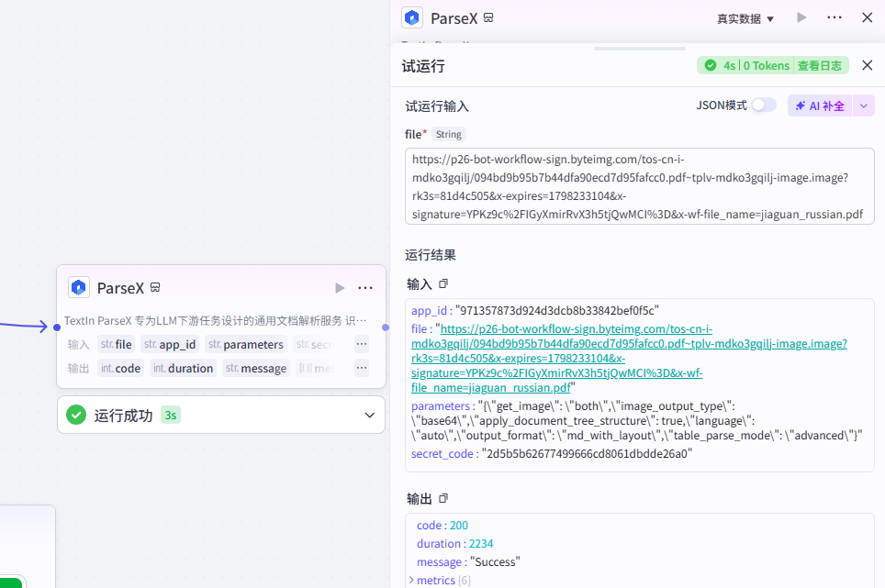Show more input parameters on ParseX node
Viewport: 885px width, 588px height.
(362, 344)
